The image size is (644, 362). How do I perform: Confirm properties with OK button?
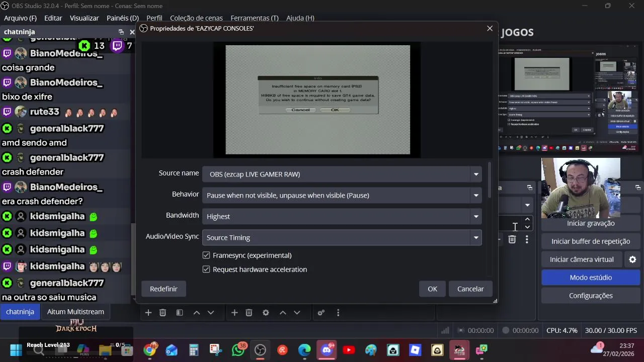point(433,289)
